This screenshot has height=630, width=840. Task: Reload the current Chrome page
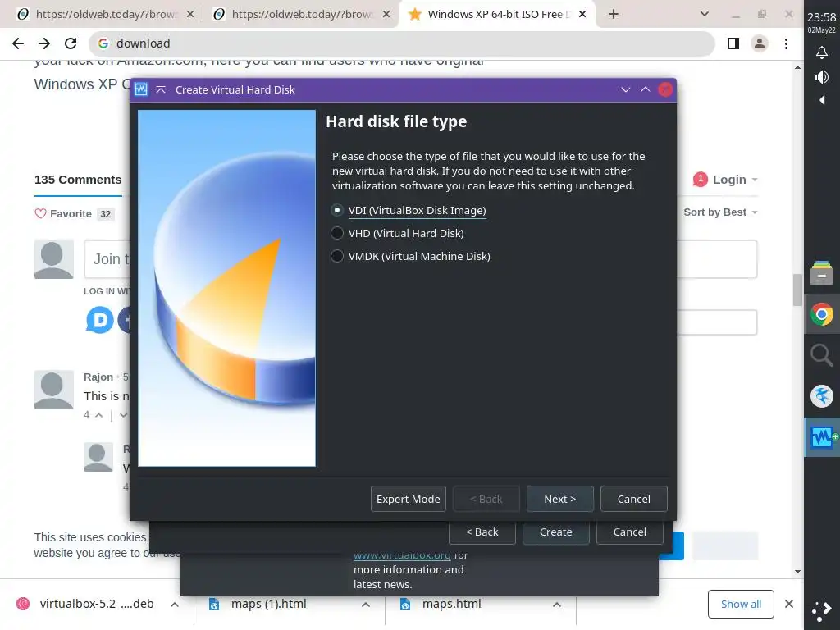(71, 43)
